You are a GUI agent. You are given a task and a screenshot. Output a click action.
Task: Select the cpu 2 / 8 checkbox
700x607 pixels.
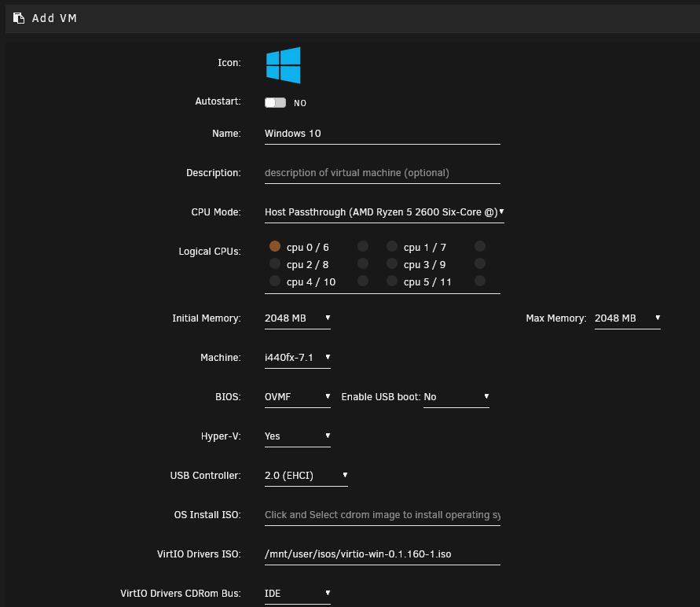tap(275, 263)
